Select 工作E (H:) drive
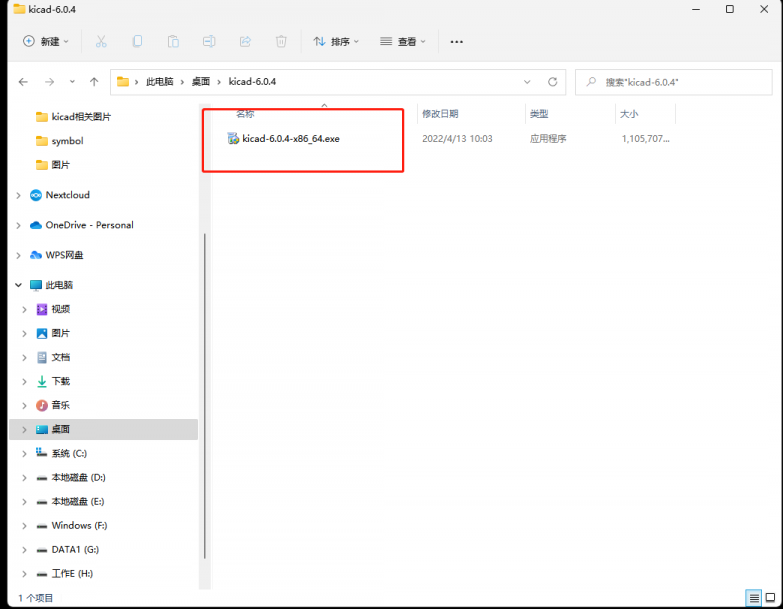This screenshot has width=783, height=609. [x=64, y=574]
